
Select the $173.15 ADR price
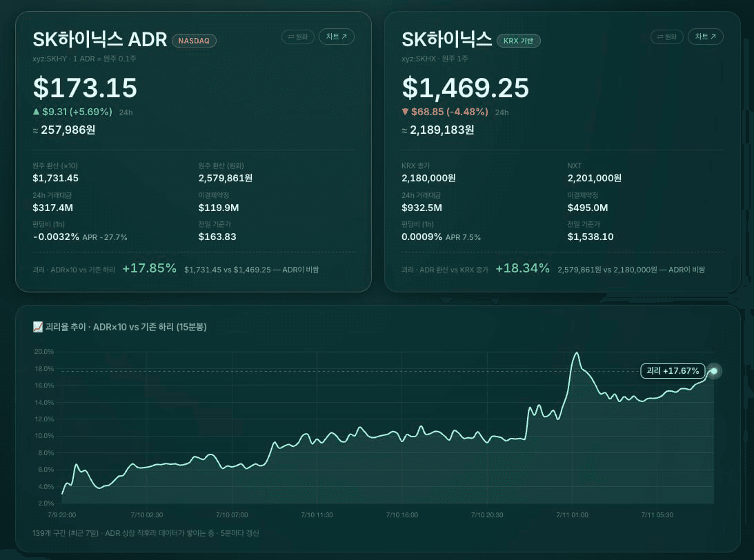tap(85, 88)
